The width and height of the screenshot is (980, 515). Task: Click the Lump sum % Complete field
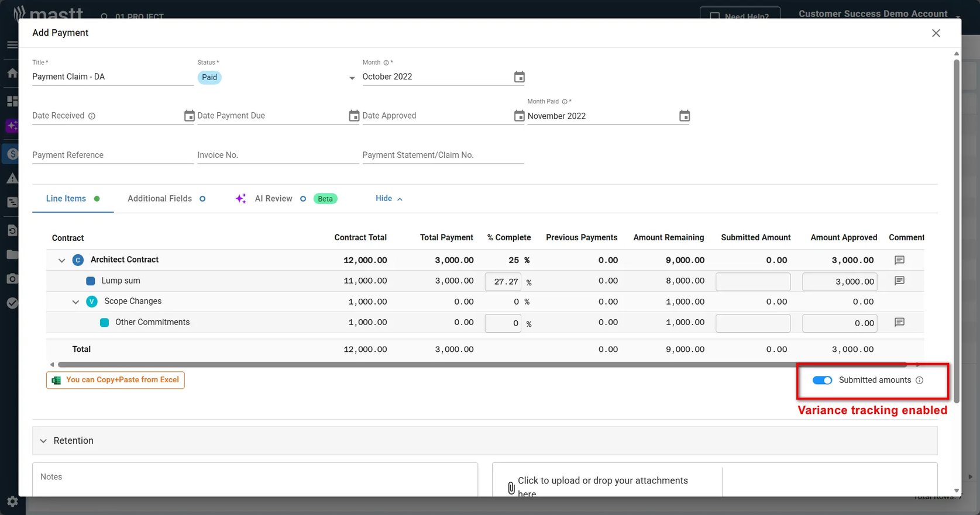[503, 282]
